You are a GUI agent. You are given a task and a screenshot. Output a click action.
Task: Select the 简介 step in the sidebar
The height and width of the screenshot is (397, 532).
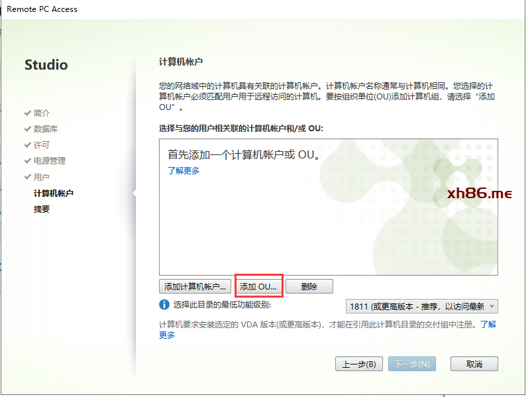[x=41, y=113]
